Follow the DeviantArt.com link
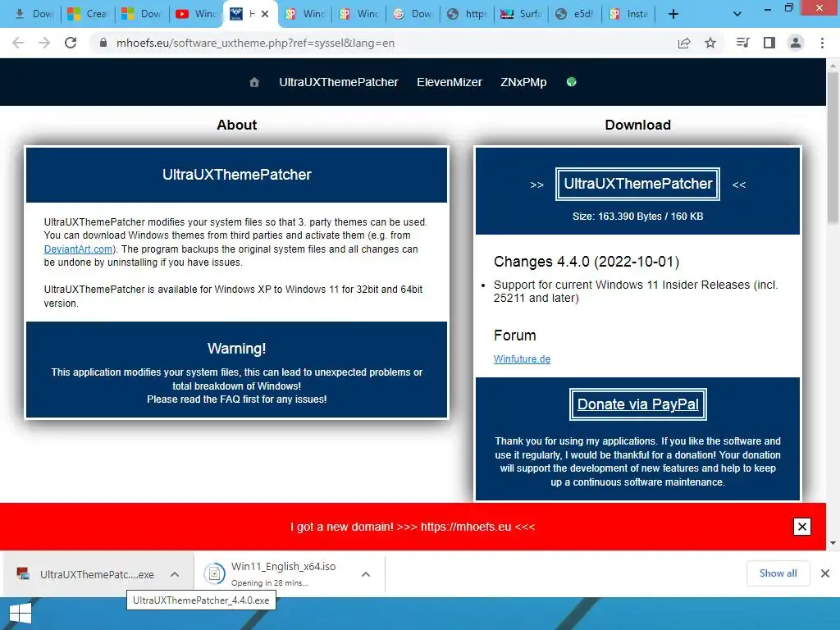Screen dimensions: 840x630 (78, 249)
